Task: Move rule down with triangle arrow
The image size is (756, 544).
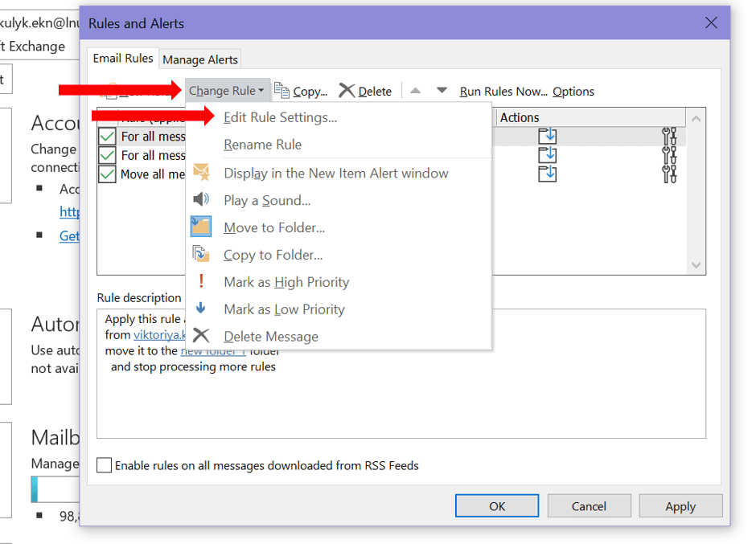Action: [x=442, y=91]
